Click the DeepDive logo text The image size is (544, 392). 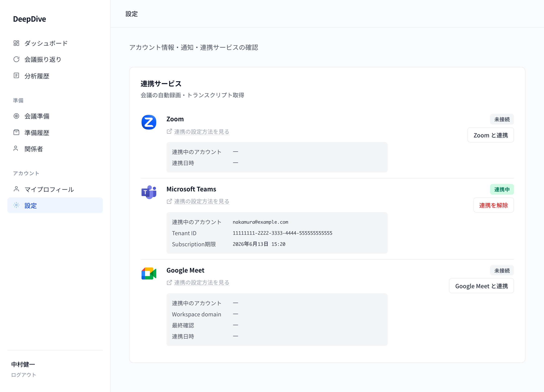[x=30, y=19]
